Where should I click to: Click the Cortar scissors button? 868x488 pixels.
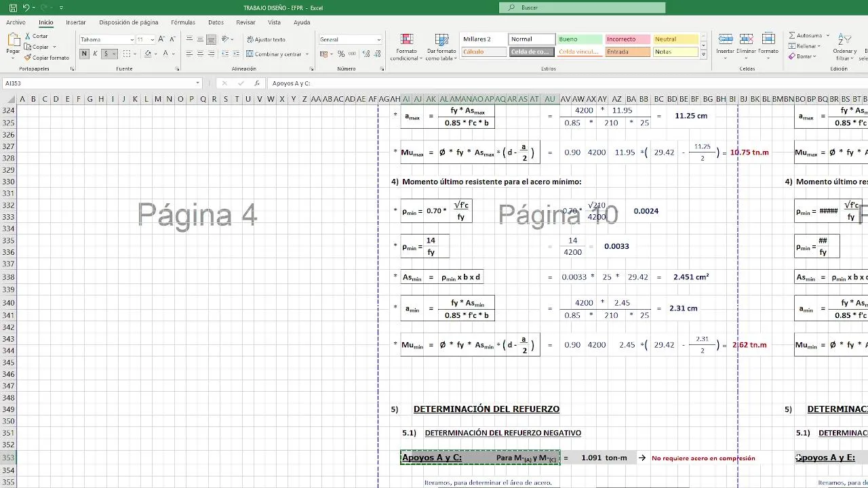pos(37,36)
